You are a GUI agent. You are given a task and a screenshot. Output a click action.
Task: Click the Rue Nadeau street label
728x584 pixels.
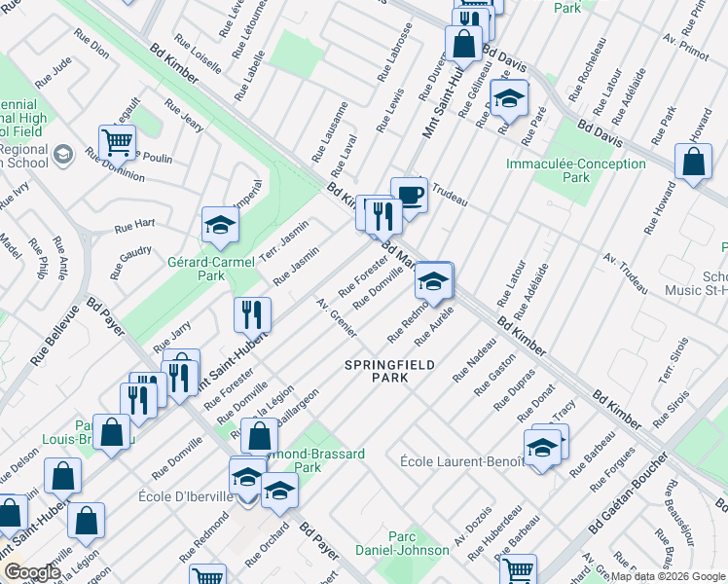[475, 360]
